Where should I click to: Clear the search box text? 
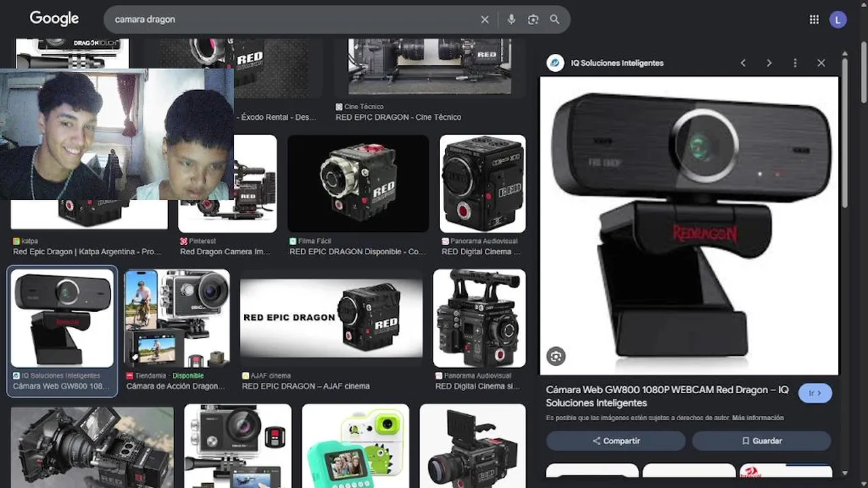click(485, 20)
